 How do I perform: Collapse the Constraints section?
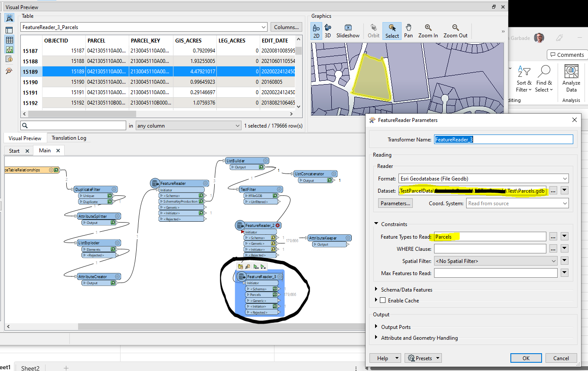(376, 224)
